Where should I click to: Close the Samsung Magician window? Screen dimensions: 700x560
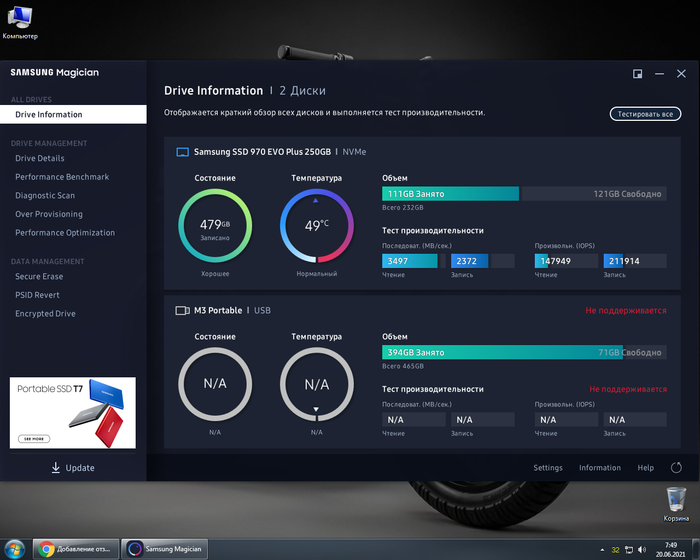[x=681, y=74]
